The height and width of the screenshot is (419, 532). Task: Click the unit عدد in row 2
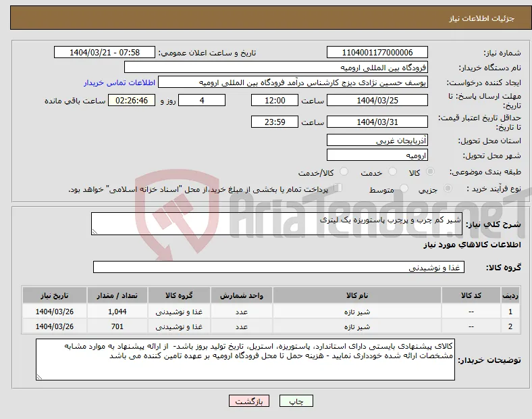pyautogui.click(x=242, y=326)
